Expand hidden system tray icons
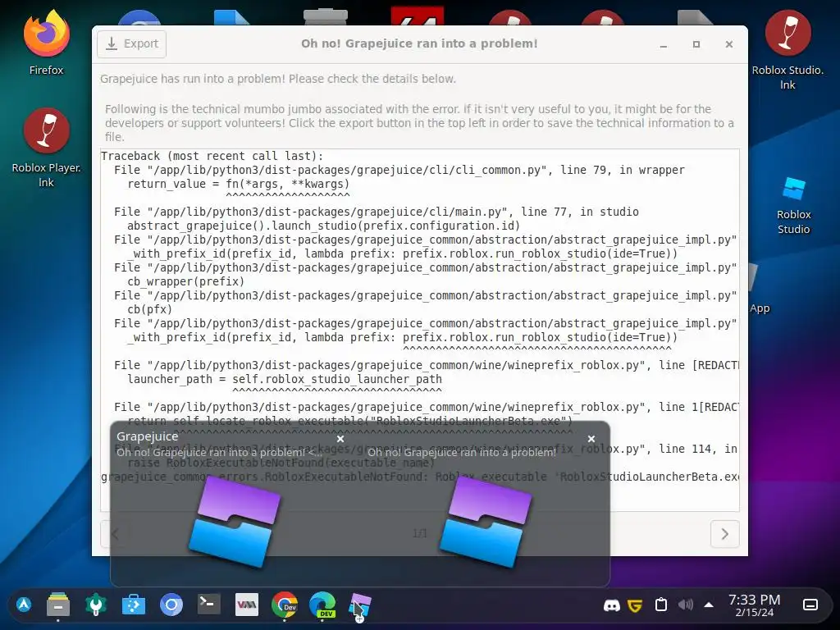Image resolution: width=840 pixels, height=630 pixels. tap(709, 605)
